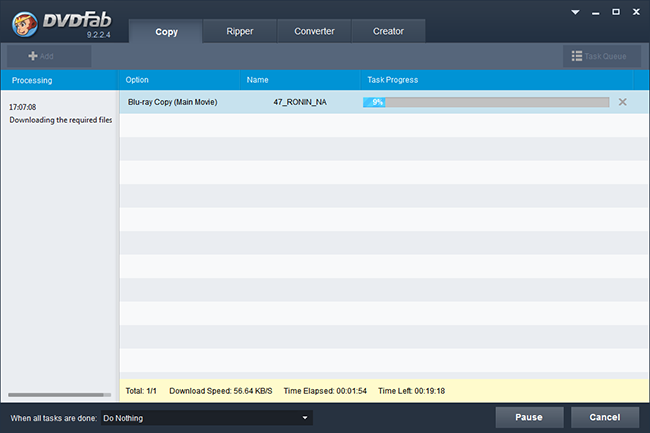
Task: Remove the 47_RONIN_NA task with X icon
Action: (622, 102)
